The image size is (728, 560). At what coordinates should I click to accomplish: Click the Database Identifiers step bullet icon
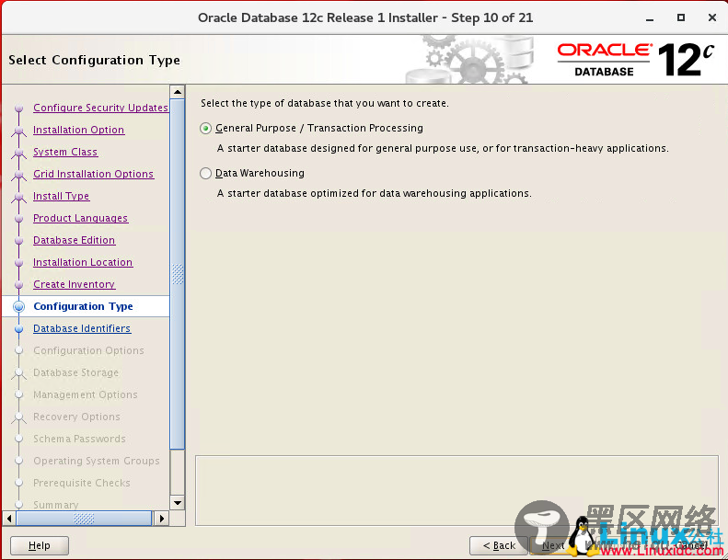[x=19, y=329]
